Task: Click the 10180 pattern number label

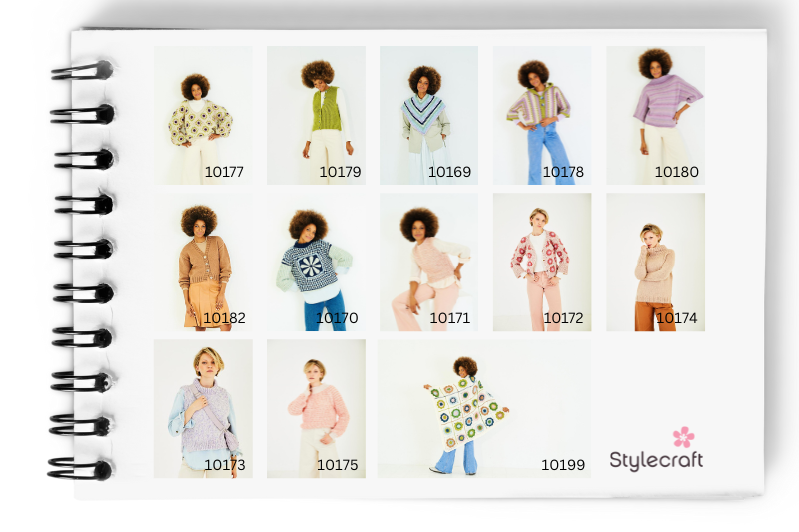Action: point(676,172)
